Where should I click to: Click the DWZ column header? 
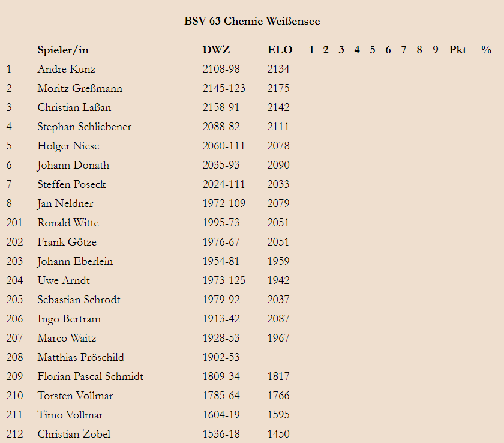click(216, 50)
